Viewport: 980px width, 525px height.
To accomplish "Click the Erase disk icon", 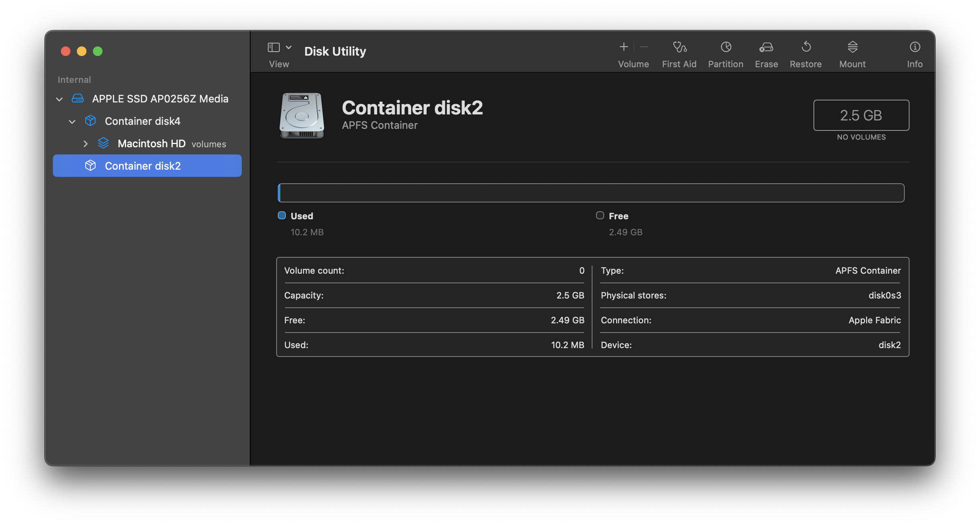I will [766, 47].
